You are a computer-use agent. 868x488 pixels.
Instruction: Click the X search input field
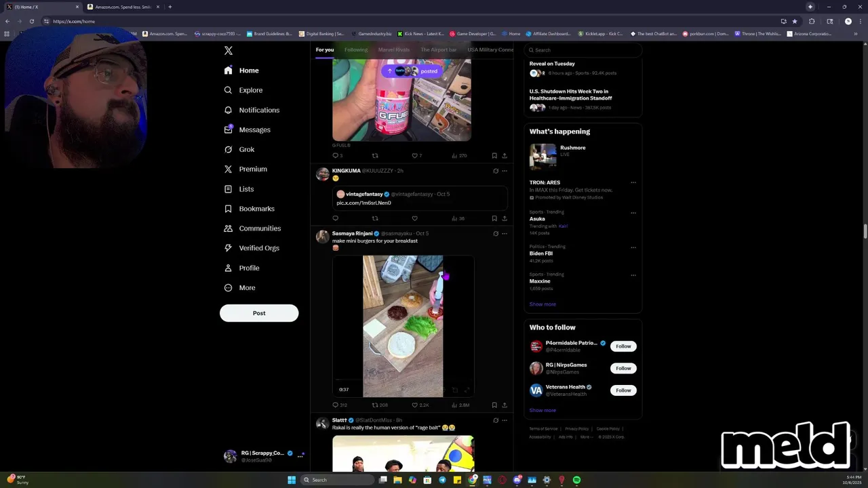[x=583, y=50]
